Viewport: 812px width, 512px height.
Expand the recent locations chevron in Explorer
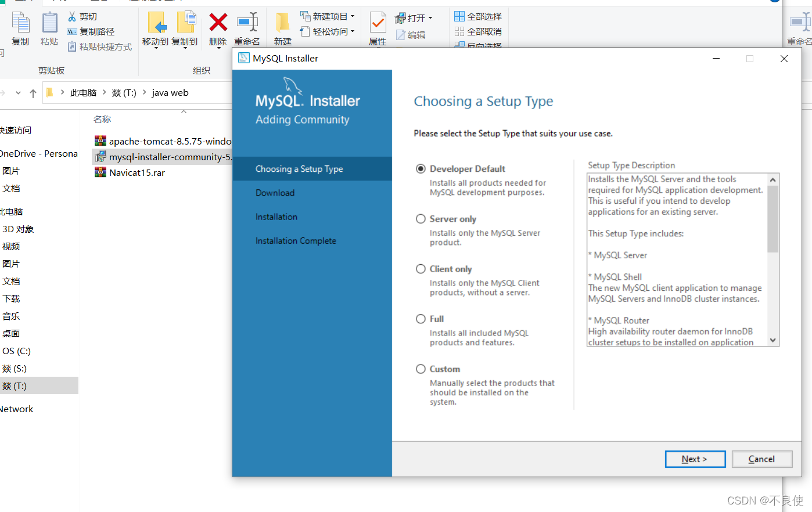tap(18, 93)
